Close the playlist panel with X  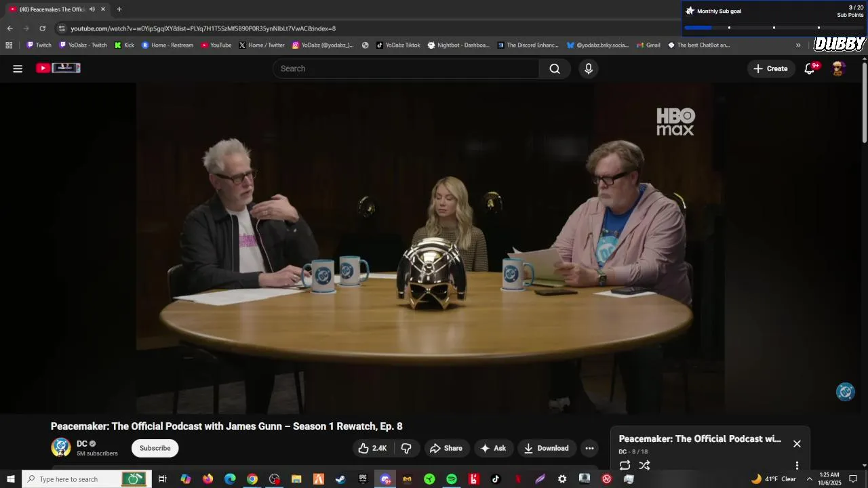[797, 444]
